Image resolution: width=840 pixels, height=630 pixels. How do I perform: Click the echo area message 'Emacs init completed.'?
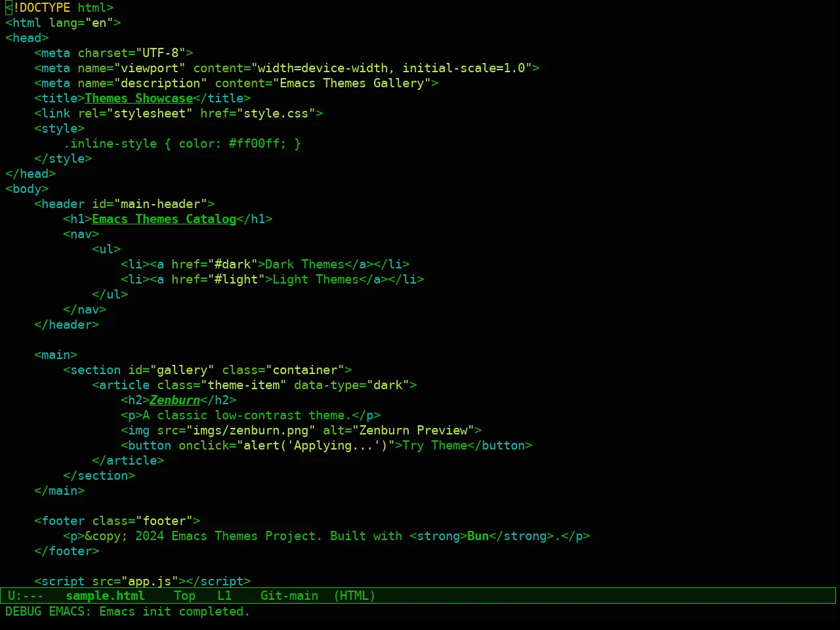click(175, 612)
